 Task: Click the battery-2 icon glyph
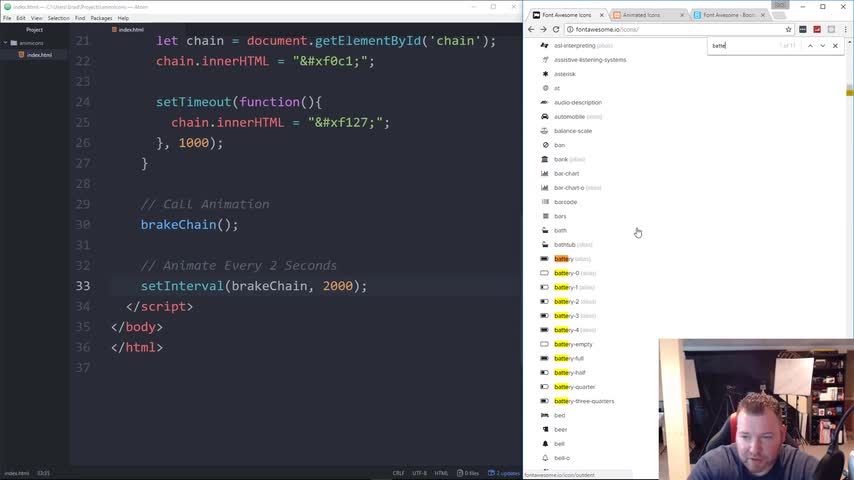pyautogui.click(x=545, y=301)
